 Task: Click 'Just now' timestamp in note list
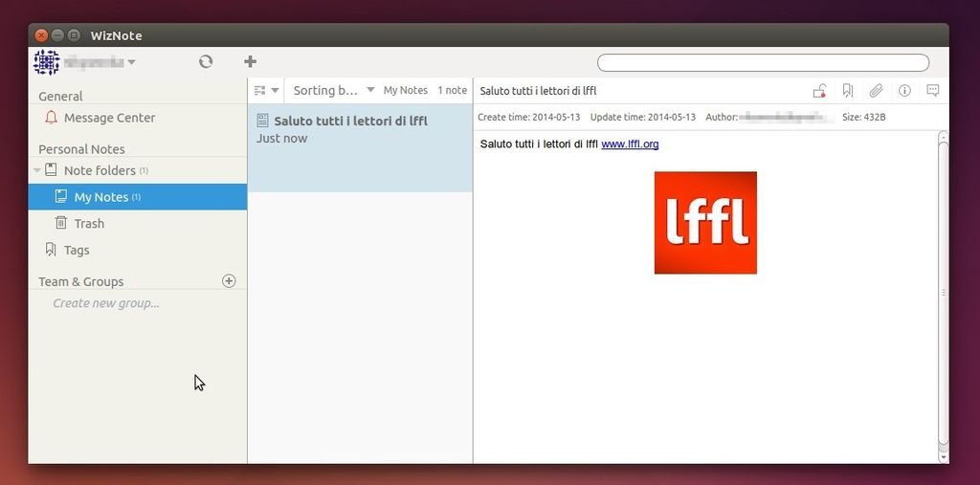coord(282,139)
